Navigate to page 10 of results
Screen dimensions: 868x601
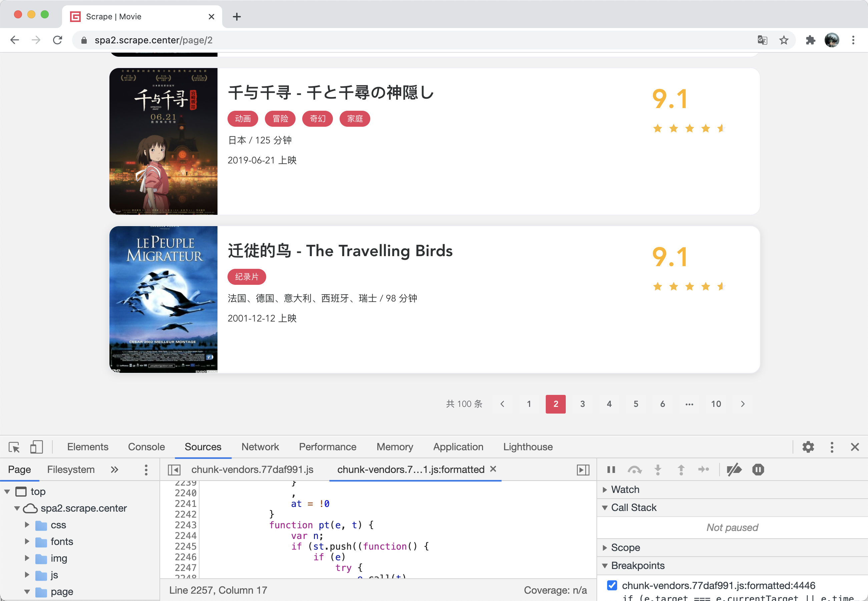click(x=716, y=404)
